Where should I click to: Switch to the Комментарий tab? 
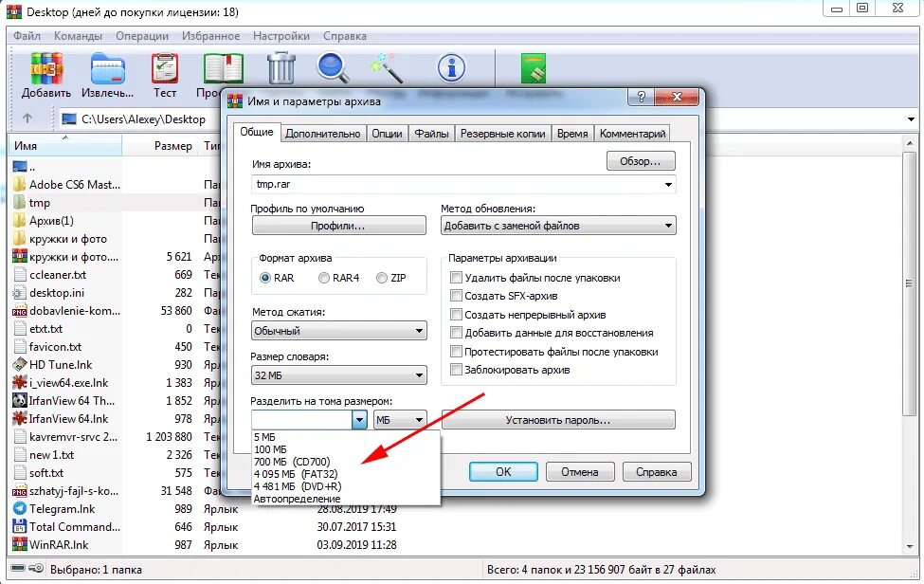[632, 134]
